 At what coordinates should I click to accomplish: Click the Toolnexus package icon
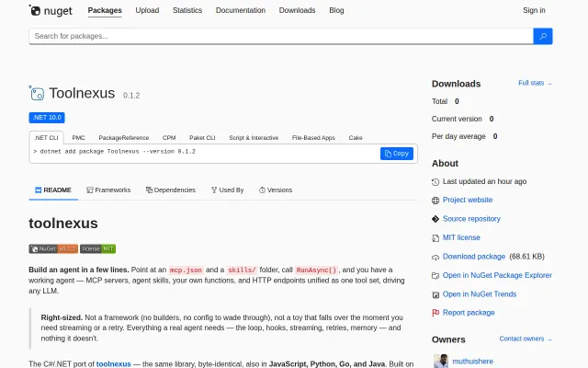[37, 93]
